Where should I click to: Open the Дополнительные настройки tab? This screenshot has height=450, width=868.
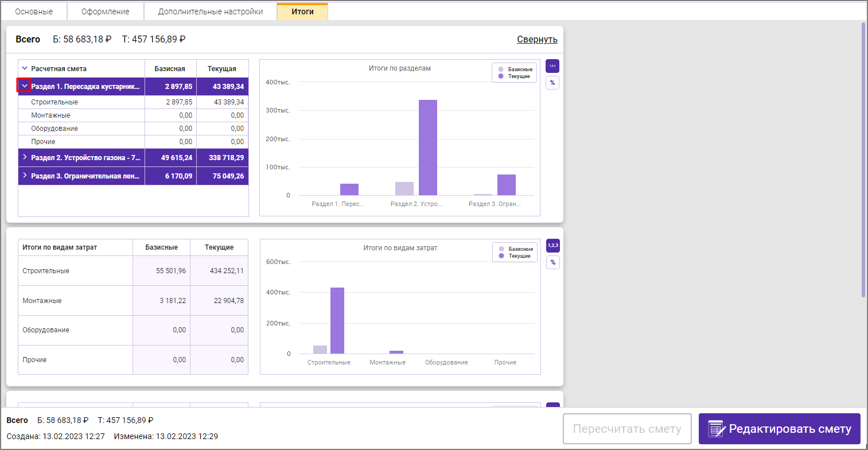click(x=210, y=11)
